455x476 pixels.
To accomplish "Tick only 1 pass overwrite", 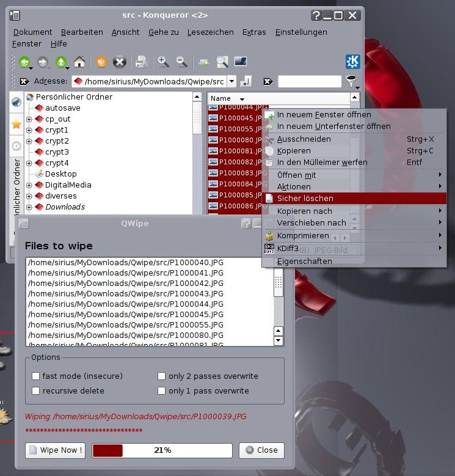I will (x=161, y=390).
